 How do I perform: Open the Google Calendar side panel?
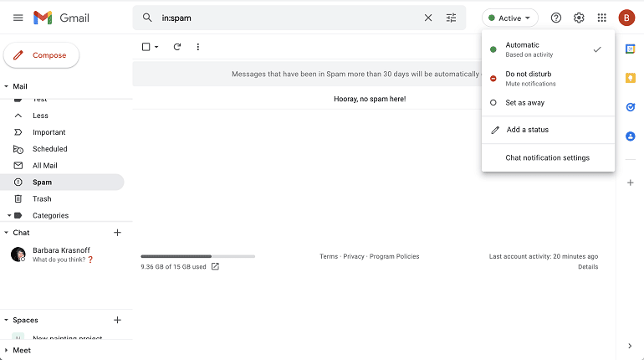[630, 49]
